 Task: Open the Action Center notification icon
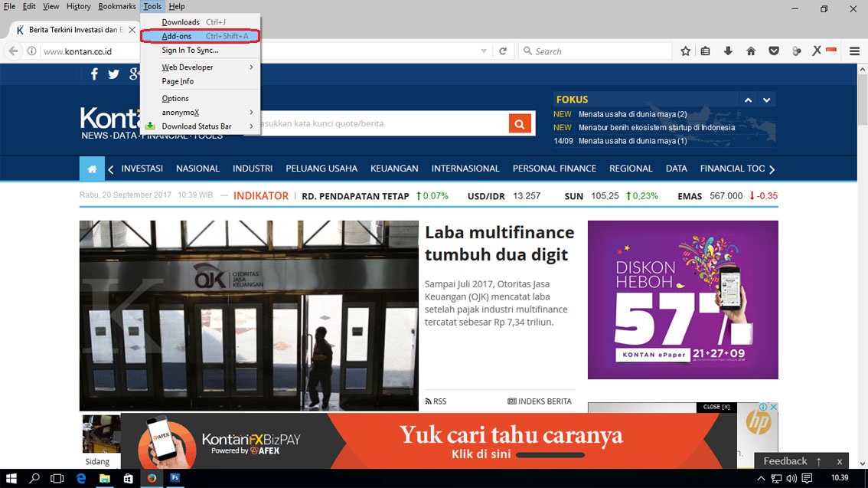[807, 478]
